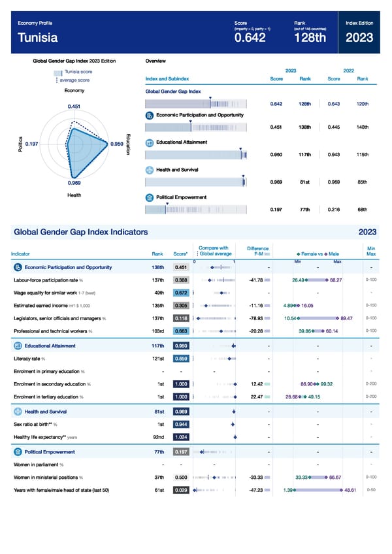Click the Wage equality score box 0.672

[182, 293]
